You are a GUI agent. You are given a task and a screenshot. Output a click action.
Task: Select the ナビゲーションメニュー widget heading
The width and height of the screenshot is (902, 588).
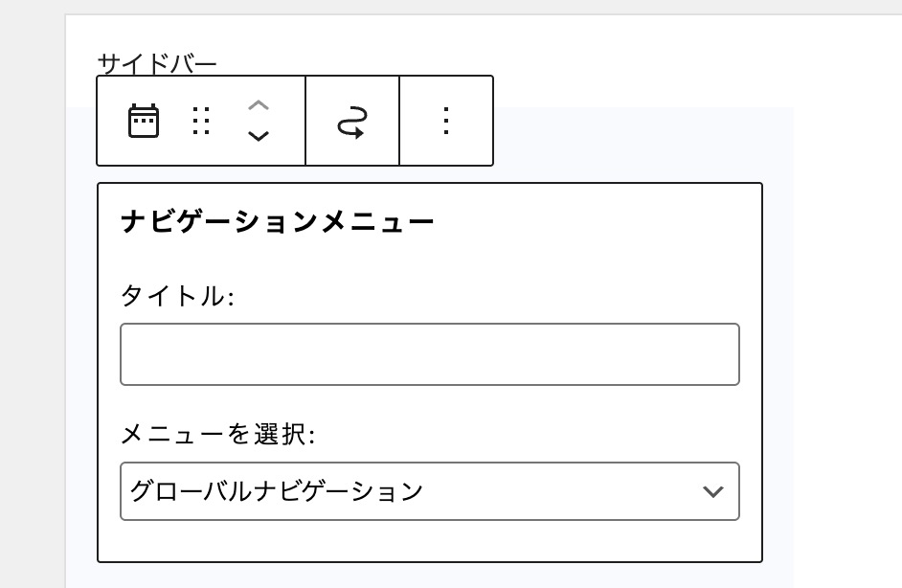click(278, 221)
